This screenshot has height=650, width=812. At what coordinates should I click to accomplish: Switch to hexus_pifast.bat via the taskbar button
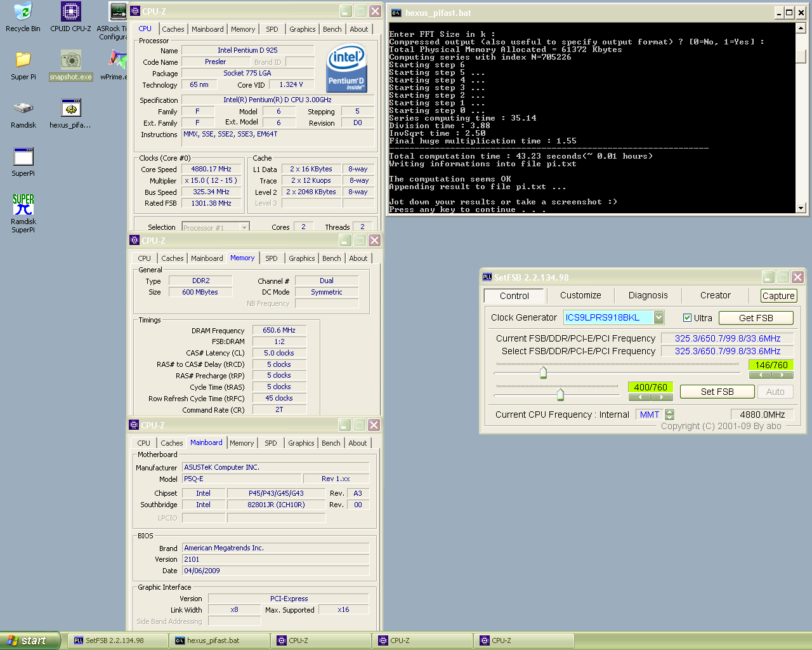[220, 640]
